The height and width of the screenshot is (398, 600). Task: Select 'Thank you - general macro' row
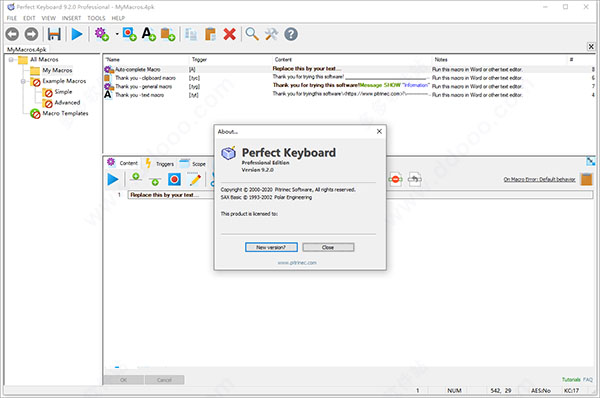pyautogui.click(x=349, y=86)
